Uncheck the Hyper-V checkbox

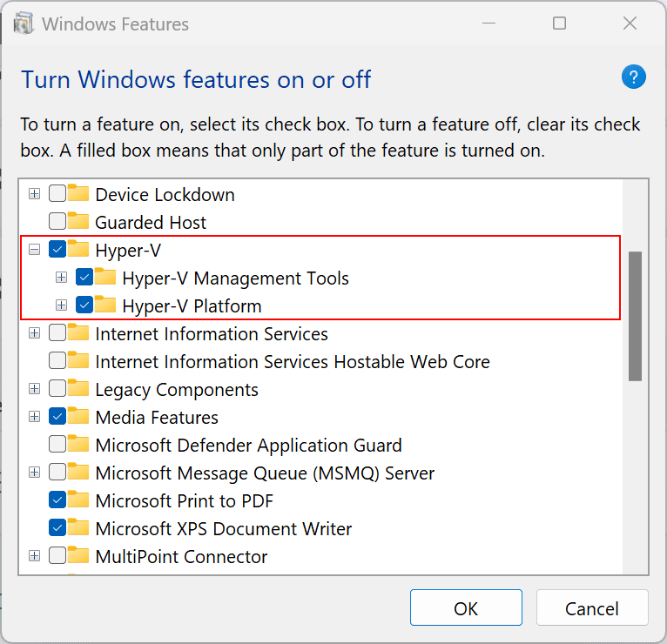point(57,250)
